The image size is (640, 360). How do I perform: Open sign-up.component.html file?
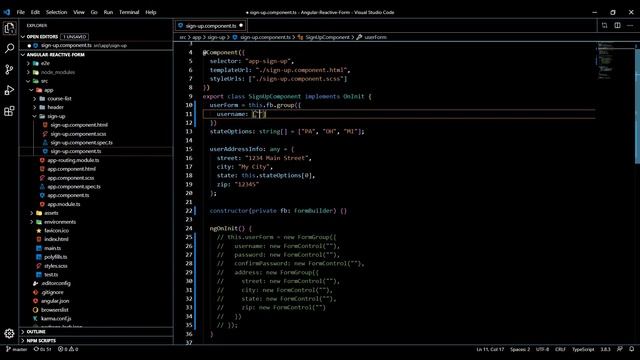79,125
